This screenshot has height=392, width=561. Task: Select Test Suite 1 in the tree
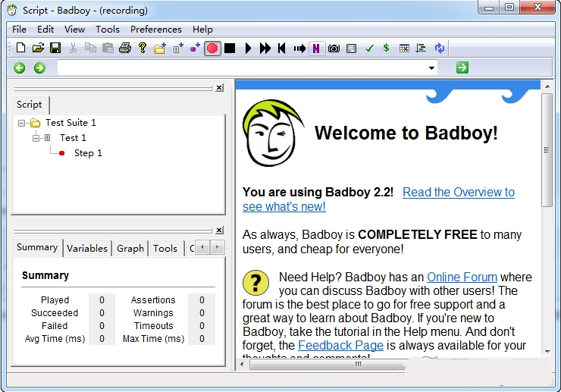(x=71, y=123)
